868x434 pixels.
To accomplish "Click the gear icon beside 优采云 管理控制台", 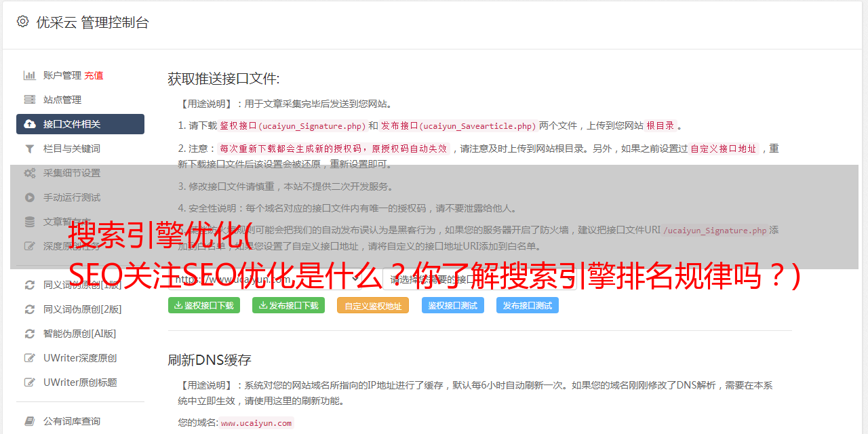I will click(22, 22).
